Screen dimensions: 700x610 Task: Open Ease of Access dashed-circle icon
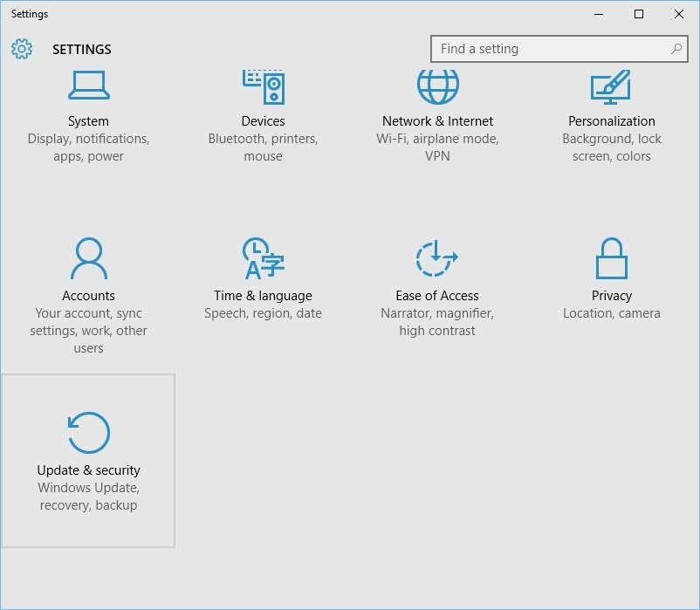(436, 258)
